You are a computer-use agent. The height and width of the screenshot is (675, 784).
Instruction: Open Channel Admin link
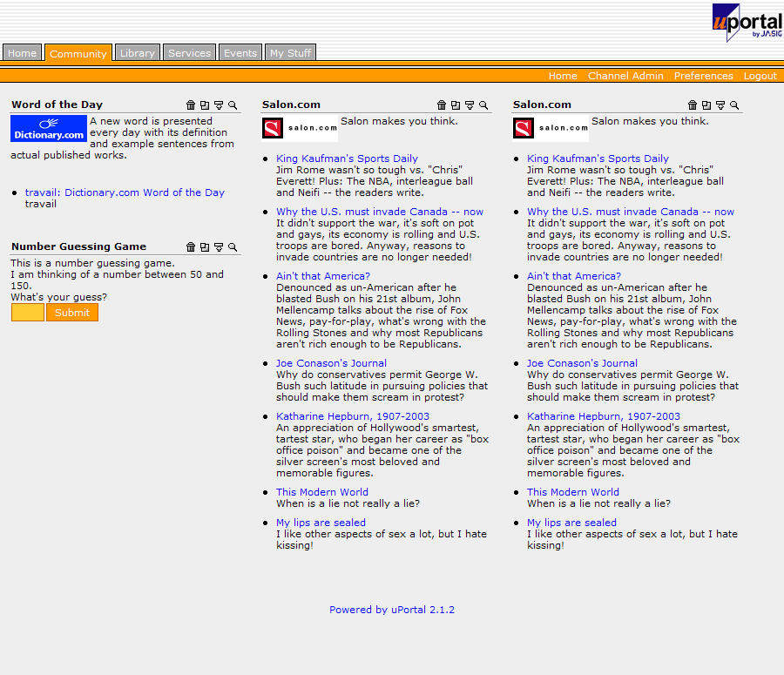click(x=625, y=76)
